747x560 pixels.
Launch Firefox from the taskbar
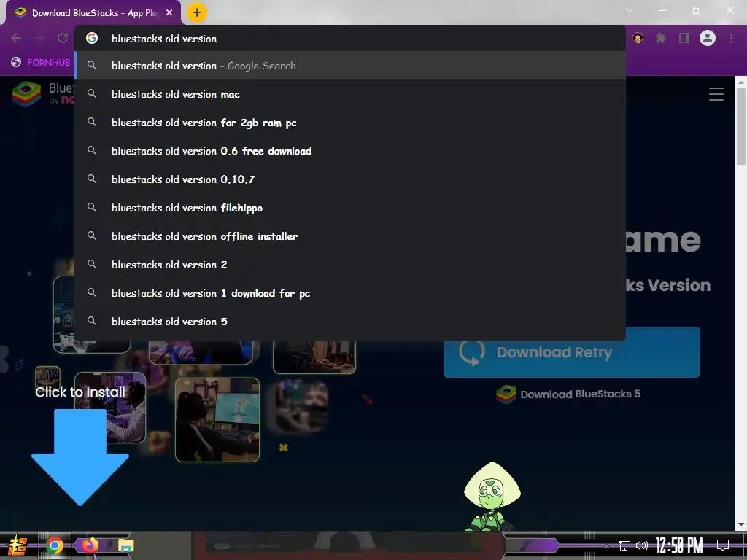tap(90, 545)
